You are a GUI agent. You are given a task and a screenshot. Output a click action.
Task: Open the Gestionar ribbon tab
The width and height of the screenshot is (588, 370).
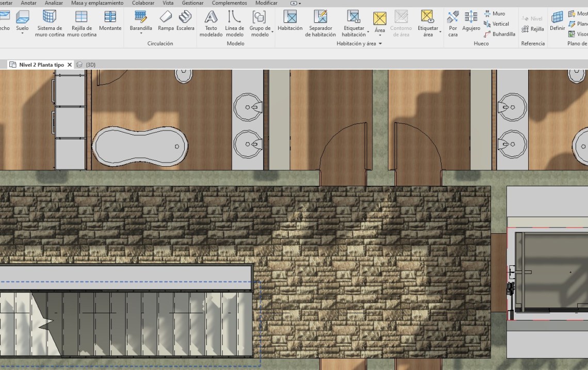(x=192, y=3)
